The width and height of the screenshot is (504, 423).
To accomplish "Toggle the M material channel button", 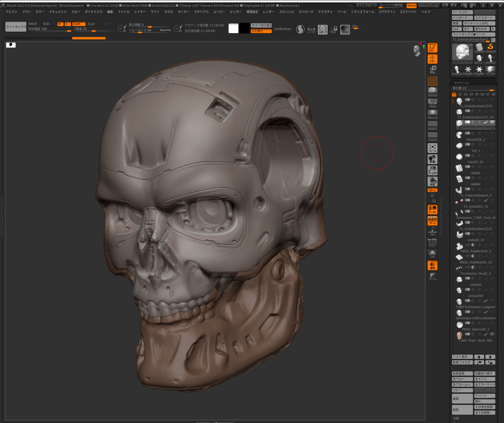I will coord(60,24).
